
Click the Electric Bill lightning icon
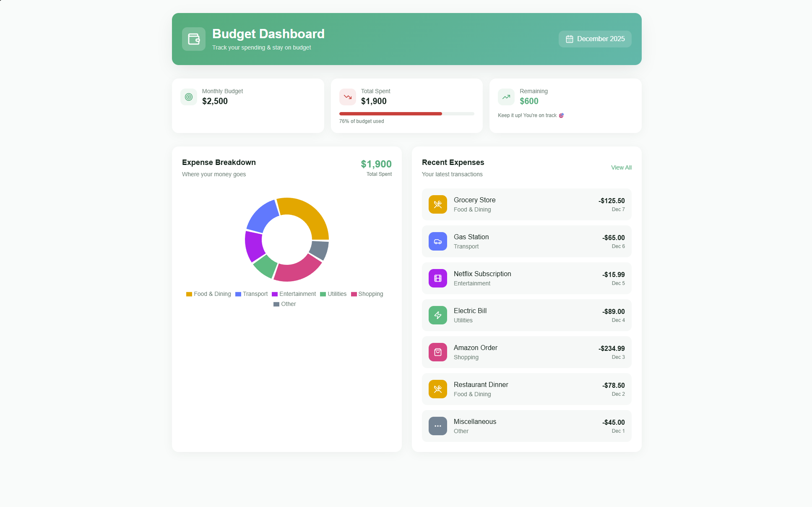(437, 315)
